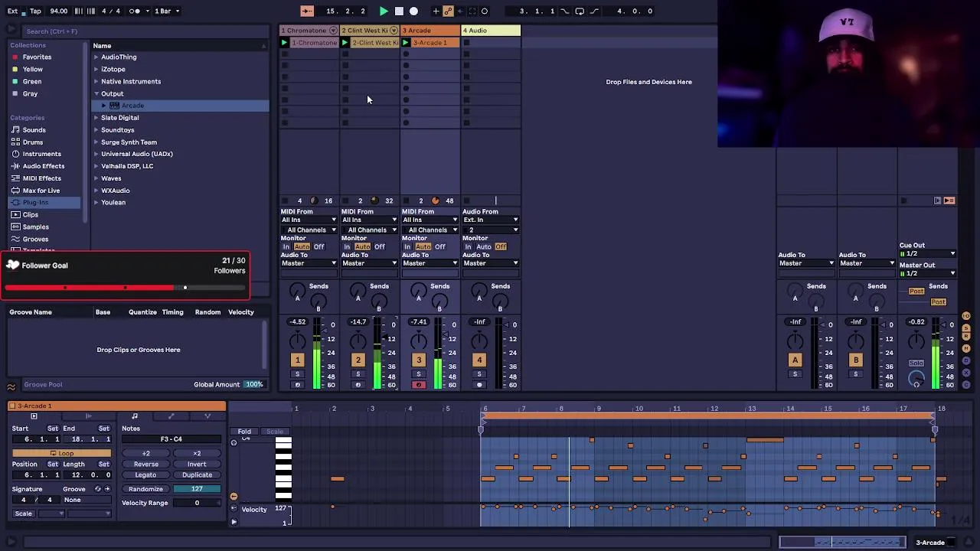Toggle the transport Loop switch
Screen dimensions: 980x551
[580, 11]
